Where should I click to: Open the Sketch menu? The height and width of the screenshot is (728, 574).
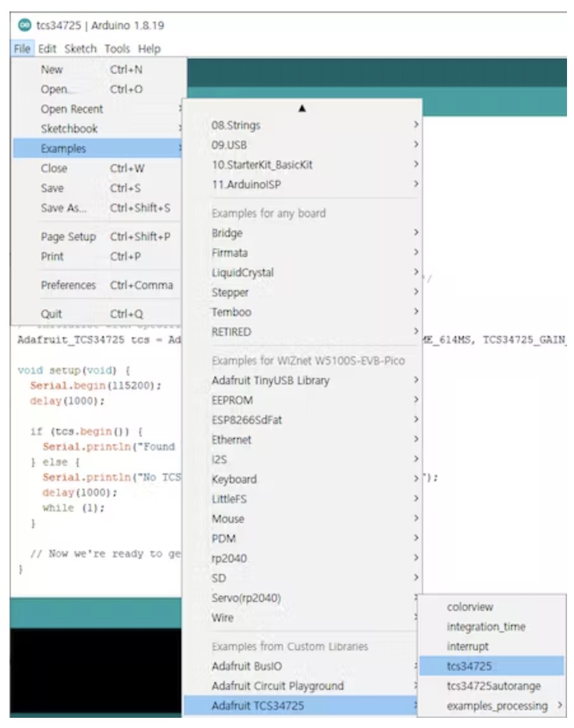click(x=80, y=48)
